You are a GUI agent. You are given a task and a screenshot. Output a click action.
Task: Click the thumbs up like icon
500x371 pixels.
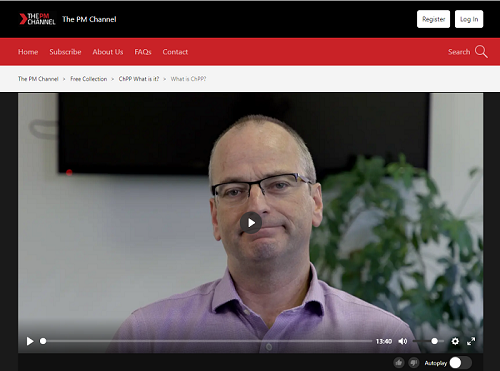(x=399, y=363)
